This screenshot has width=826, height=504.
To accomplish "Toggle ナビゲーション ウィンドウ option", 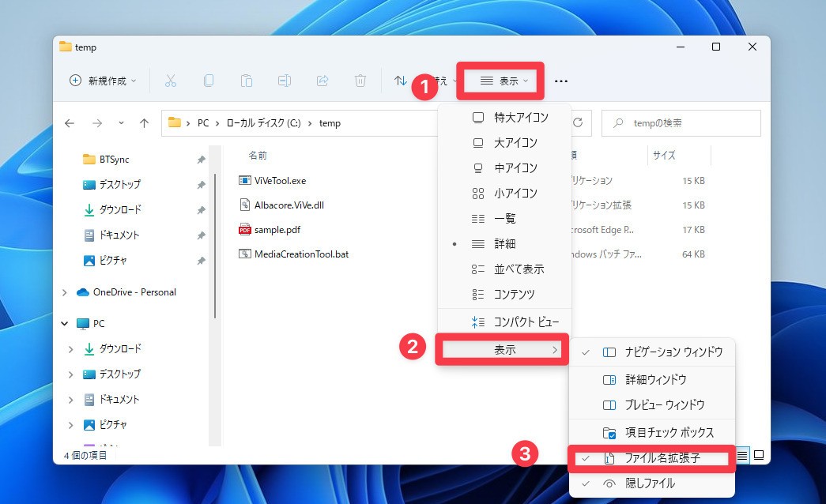I will 651,352.
